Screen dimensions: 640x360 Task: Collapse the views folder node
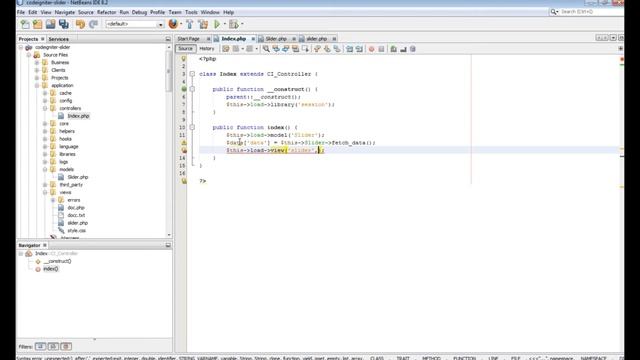click(x=45, y=192)
